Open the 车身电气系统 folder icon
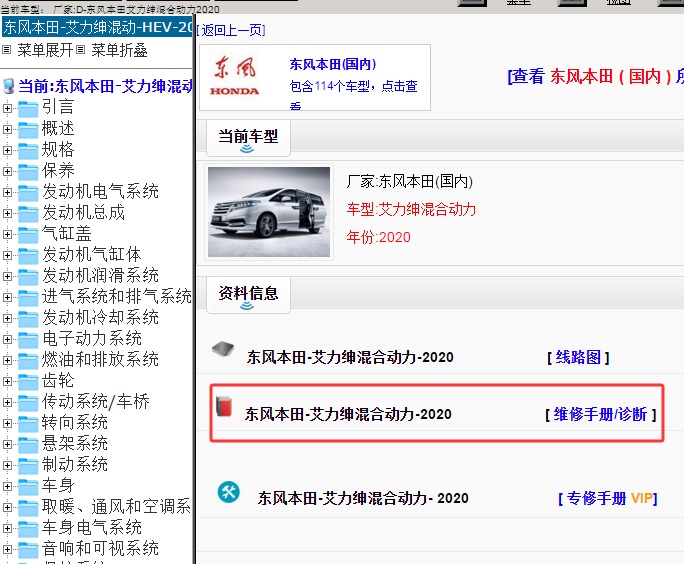 pyautogui.click(x=28, y=529)
